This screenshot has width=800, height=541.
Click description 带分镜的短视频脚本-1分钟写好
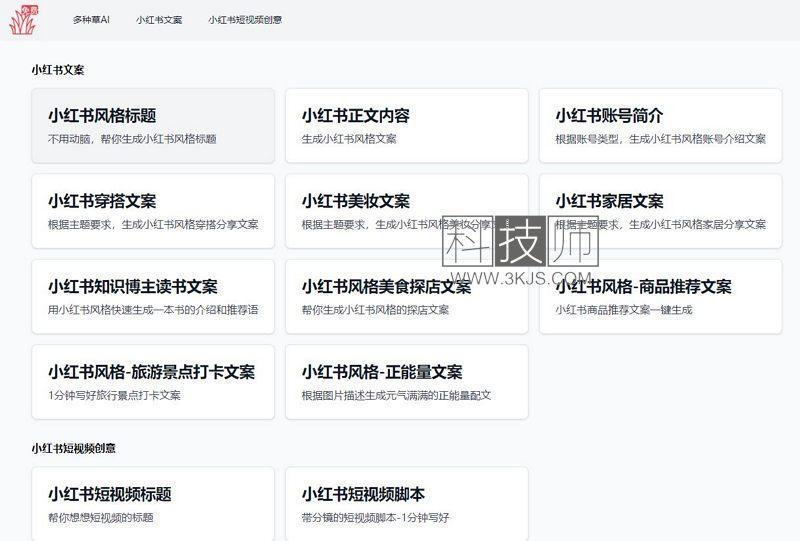375,518
